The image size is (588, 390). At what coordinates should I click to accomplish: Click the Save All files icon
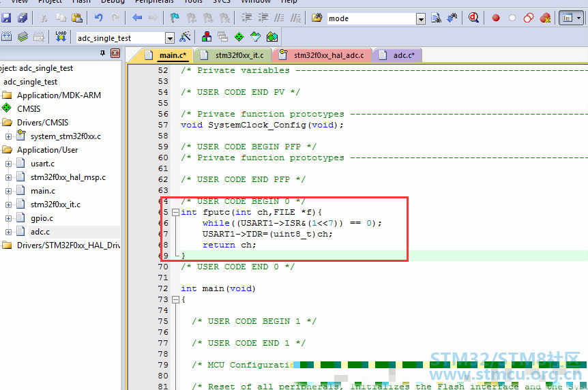coord(23,18)
